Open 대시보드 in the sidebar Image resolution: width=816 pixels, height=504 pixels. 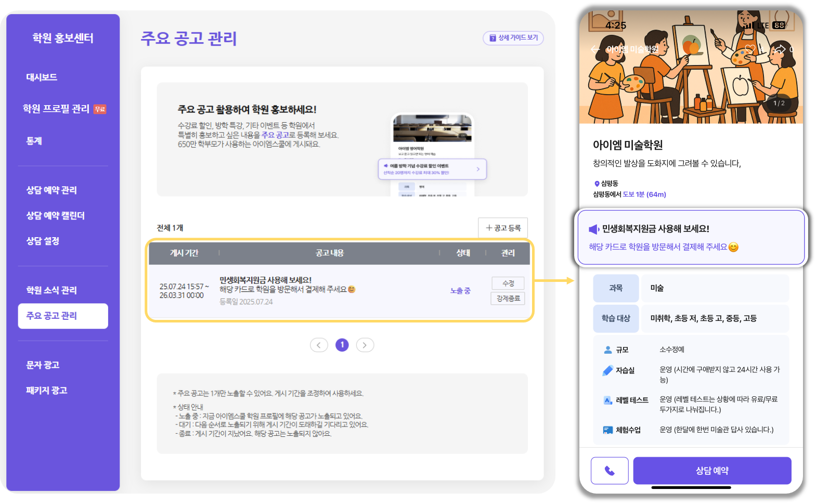(42, 77)
